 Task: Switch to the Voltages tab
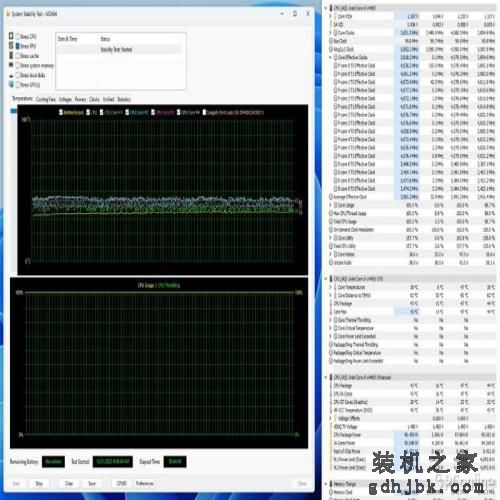pos(65,99)
